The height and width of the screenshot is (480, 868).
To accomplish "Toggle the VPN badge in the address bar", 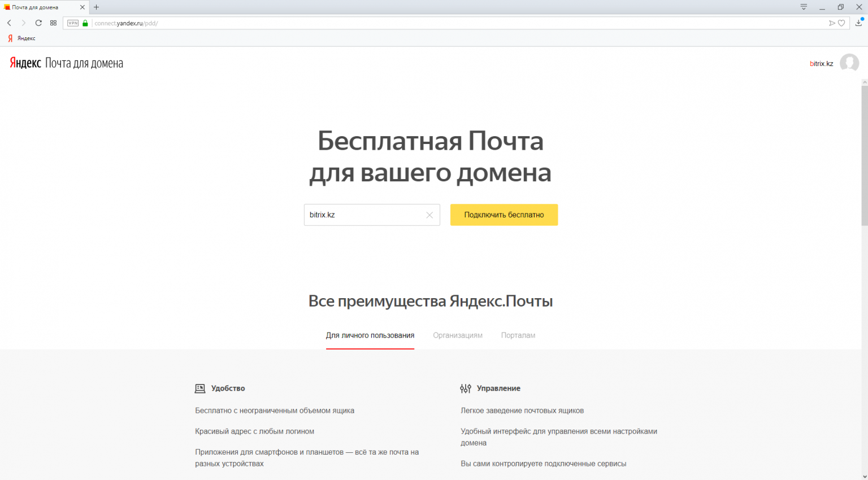I will (73, 23).
